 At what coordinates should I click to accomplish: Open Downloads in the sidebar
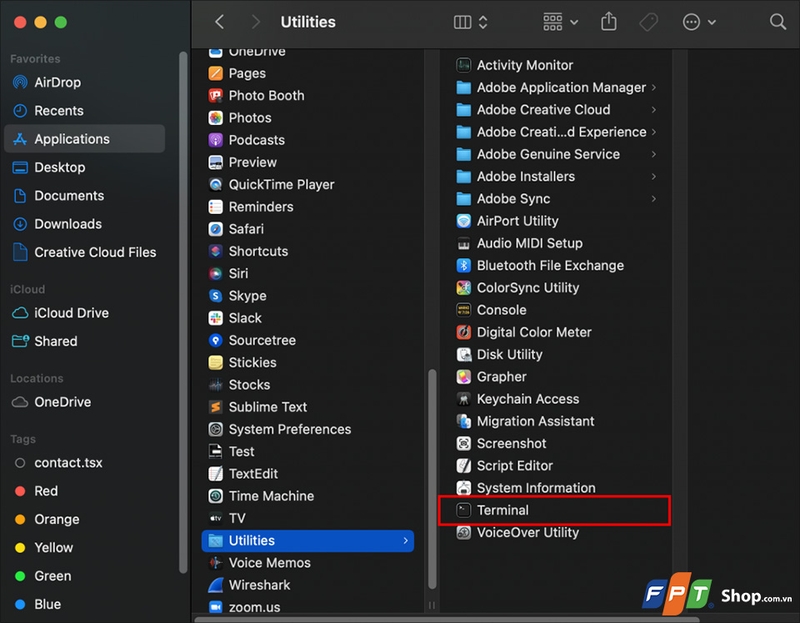tap(68, 224)
